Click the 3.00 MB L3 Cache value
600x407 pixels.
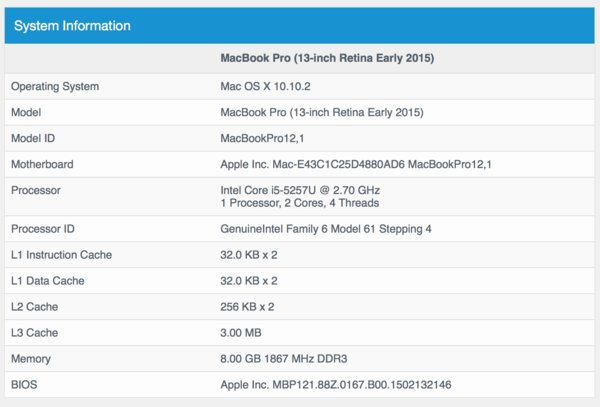tap(242, 333)
